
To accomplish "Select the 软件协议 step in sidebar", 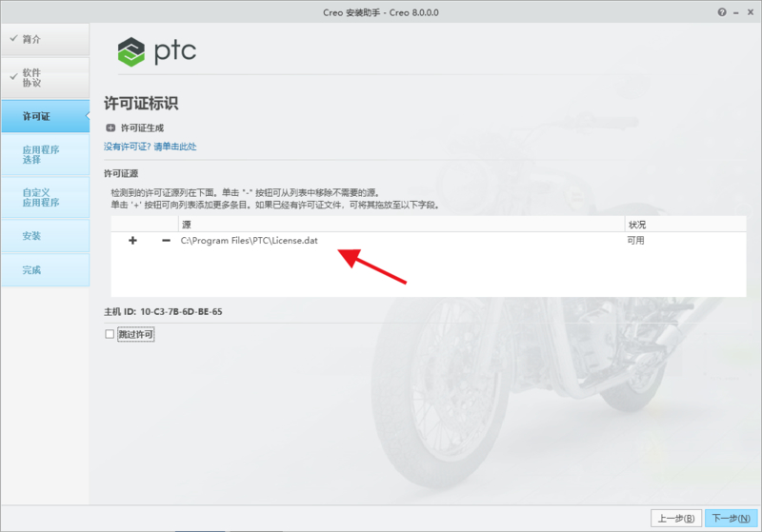I will click(45, 78).
